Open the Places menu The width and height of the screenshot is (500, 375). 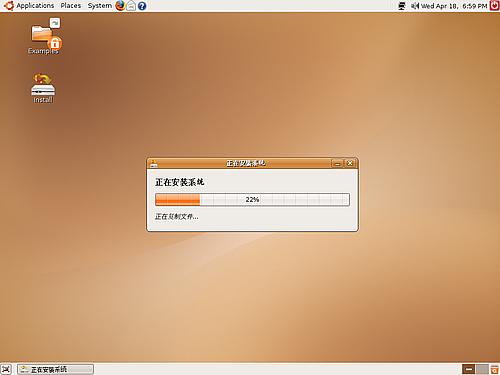pyautogui.click(x=71, y=6)
